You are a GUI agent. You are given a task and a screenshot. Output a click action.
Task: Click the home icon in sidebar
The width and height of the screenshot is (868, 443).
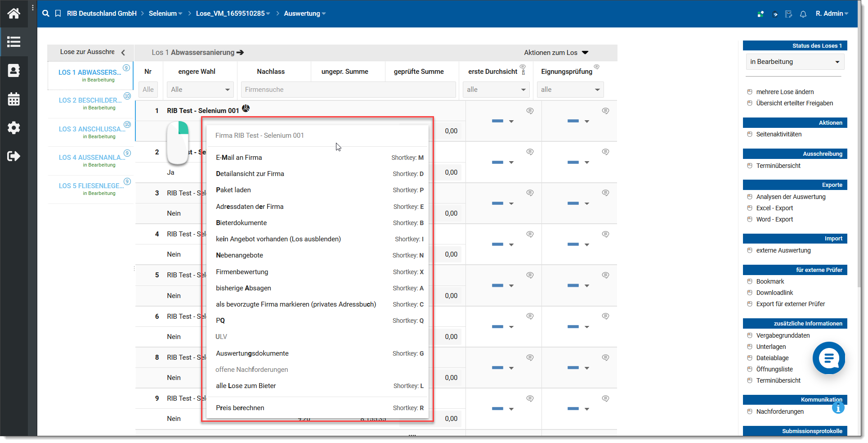pyautogui.click(x=13, y=14)
